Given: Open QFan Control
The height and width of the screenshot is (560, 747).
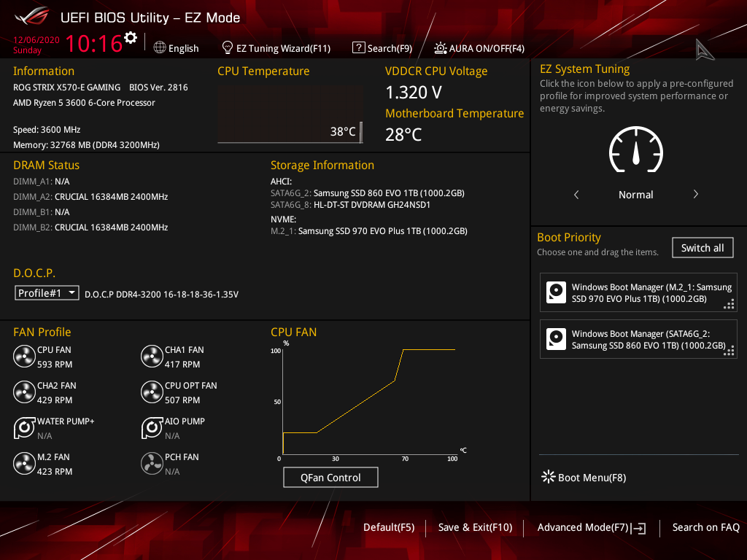Looking at the screenshot, I should coord(330,477).
